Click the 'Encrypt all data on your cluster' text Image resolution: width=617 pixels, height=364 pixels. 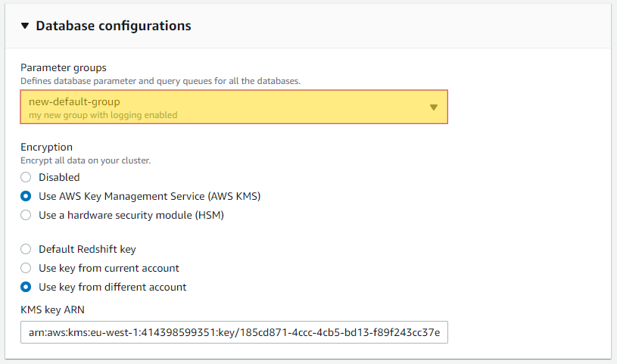(x=86, y=160)
